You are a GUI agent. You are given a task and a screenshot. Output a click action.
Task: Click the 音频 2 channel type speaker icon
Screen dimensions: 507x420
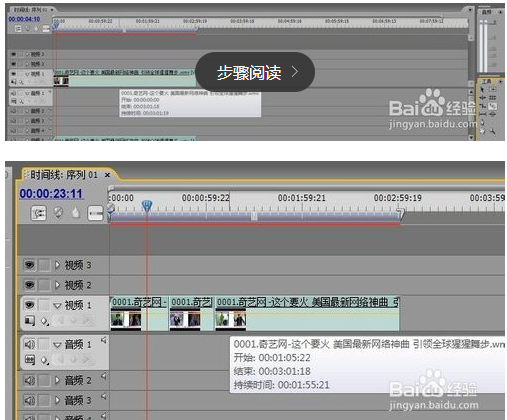104,376
